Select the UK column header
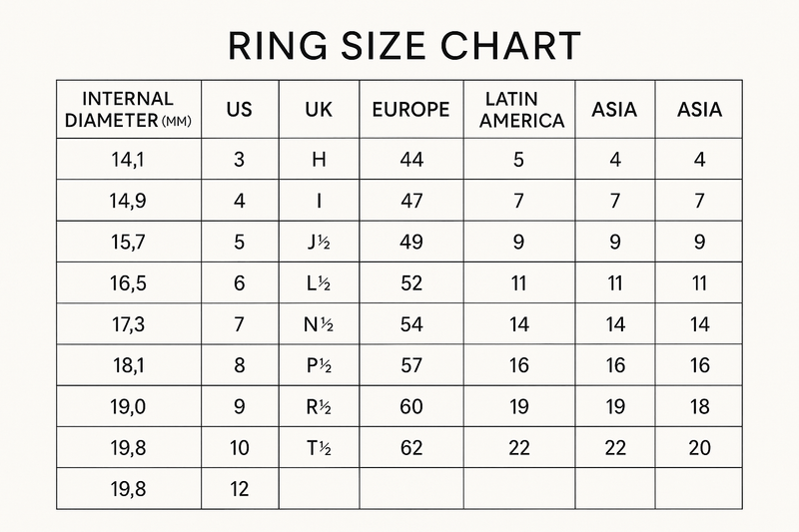The image size is (799, 532). [319, 110]
